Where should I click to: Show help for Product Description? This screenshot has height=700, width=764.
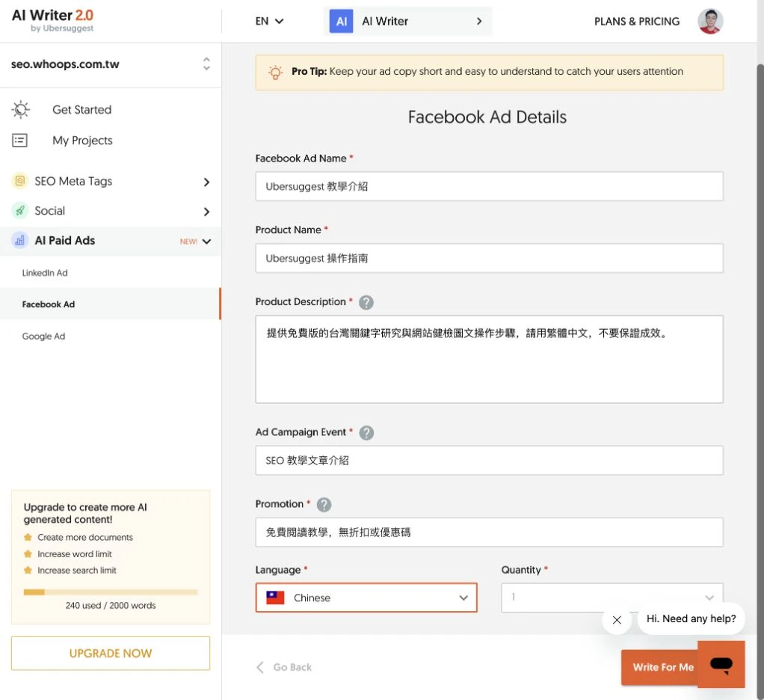click(366, 303)
